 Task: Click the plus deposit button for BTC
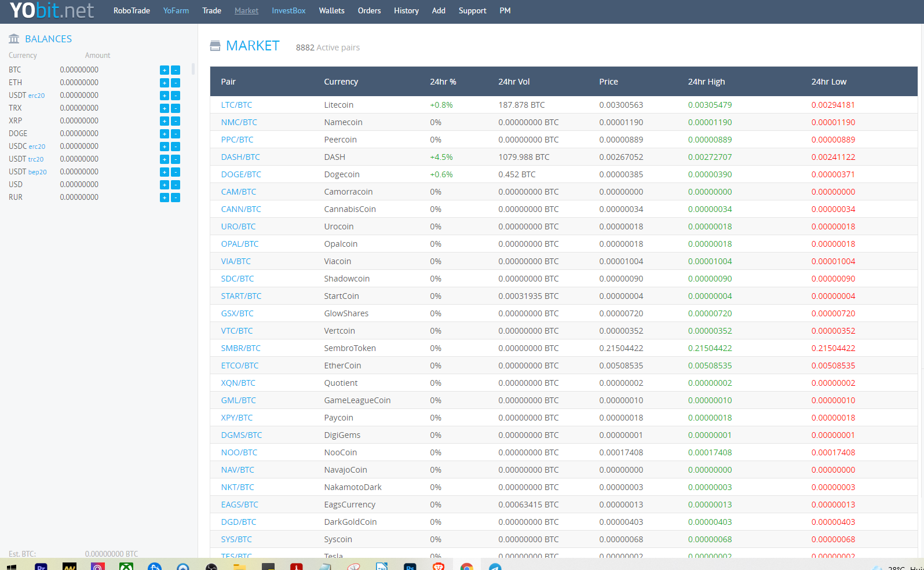tap(165, 70)
